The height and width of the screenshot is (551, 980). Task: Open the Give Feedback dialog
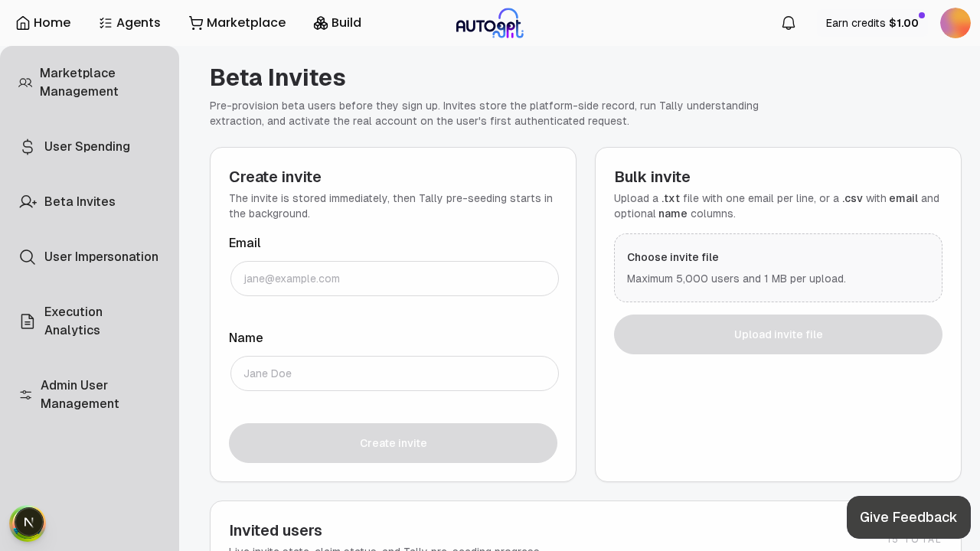[909, 517]
